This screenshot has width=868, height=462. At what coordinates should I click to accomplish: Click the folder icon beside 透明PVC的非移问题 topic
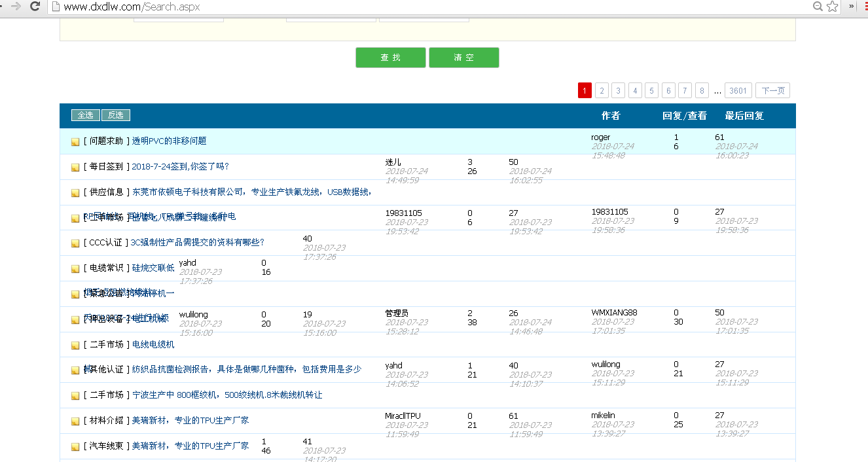[x=75, y=141]
